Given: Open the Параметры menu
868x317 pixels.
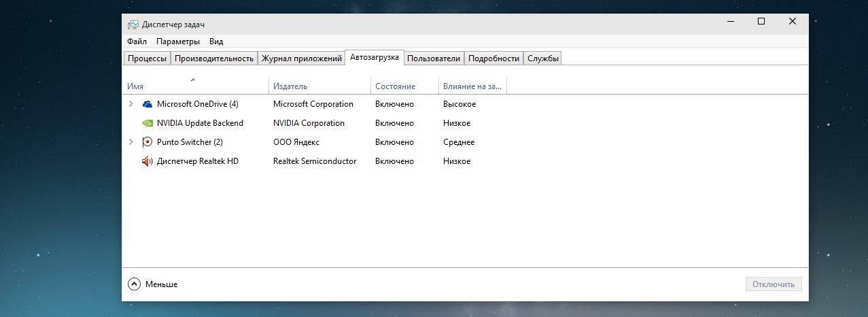Looking at the screenshot, I should 177,41.
